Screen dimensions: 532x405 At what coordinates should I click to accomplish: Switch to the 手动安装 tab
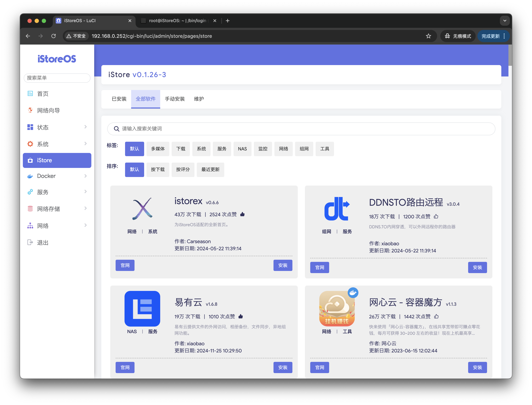175,99
